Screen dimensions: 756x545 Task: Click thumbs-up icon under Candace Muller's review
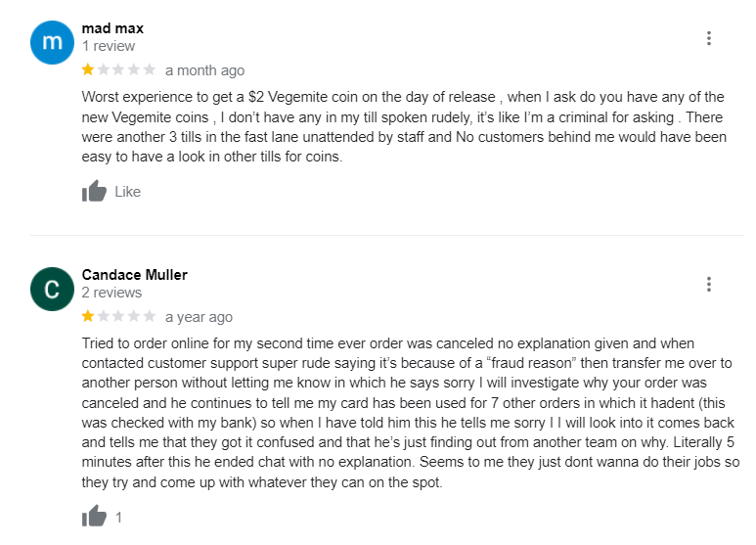click(x=94, y=517)
